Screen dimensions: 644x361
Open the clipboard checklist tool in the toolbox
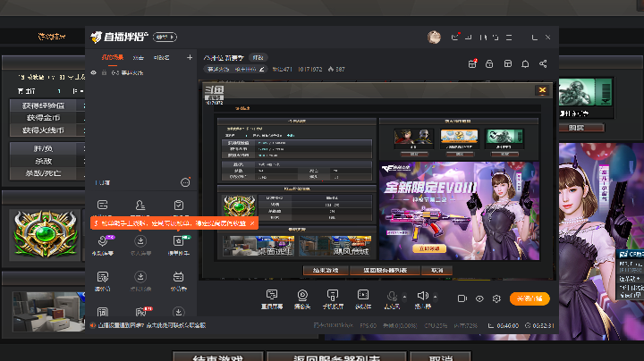[178, 205]
